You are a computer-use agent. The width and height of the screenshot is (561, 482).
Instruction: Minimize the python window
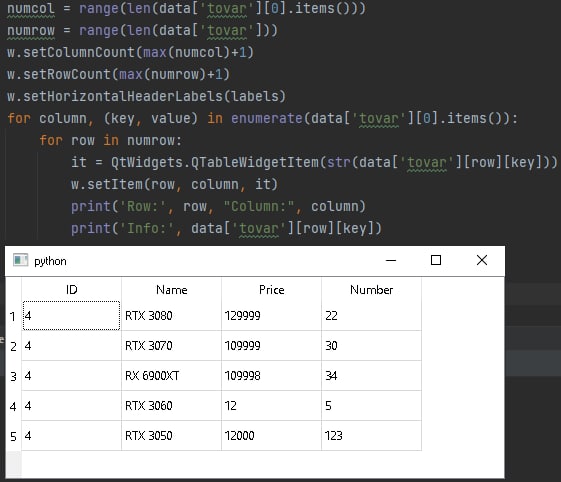coord(391,260)
